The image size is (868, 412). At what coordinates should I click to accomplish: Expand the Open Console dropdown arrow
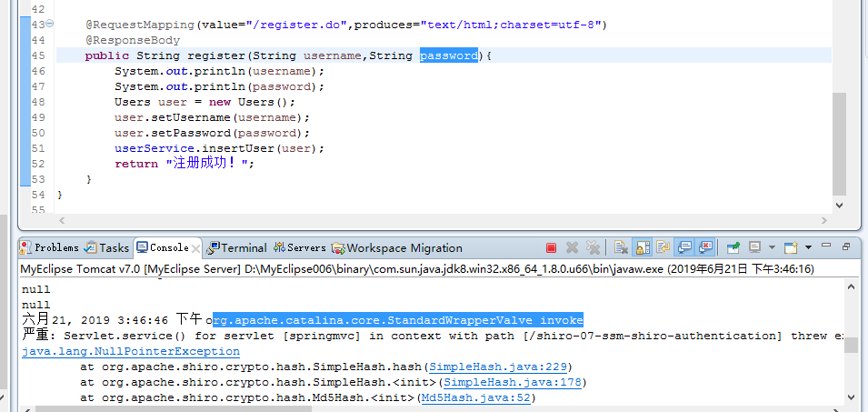(x=808, y=247)
